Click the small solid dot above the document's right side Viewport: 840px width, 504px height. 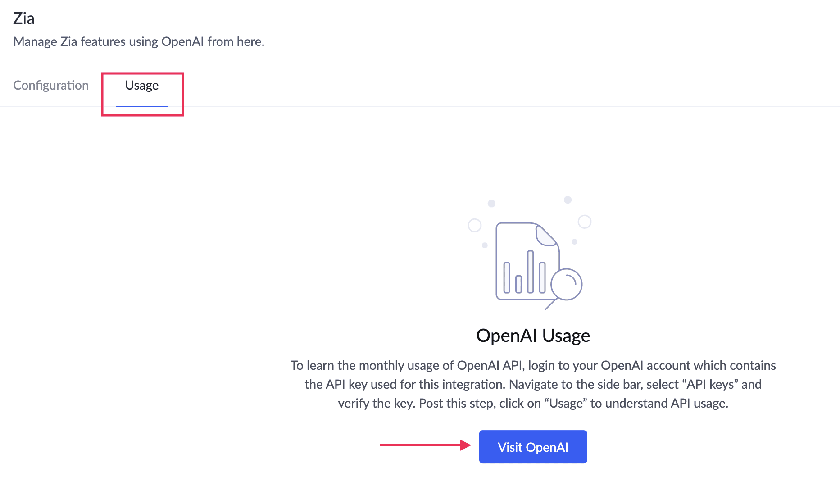point(568,200)
